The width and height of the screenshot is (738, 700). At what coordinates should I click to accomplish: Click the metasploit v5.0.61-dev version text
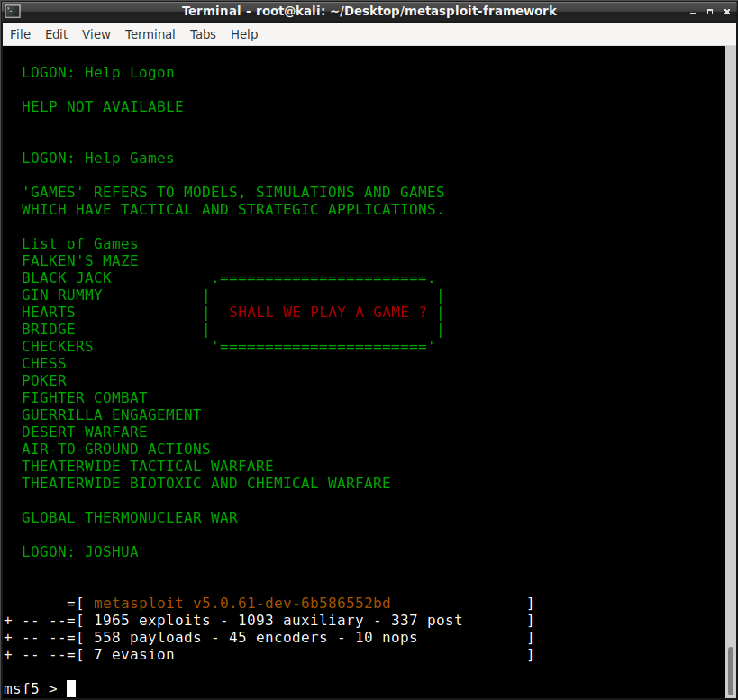point(241,603)
